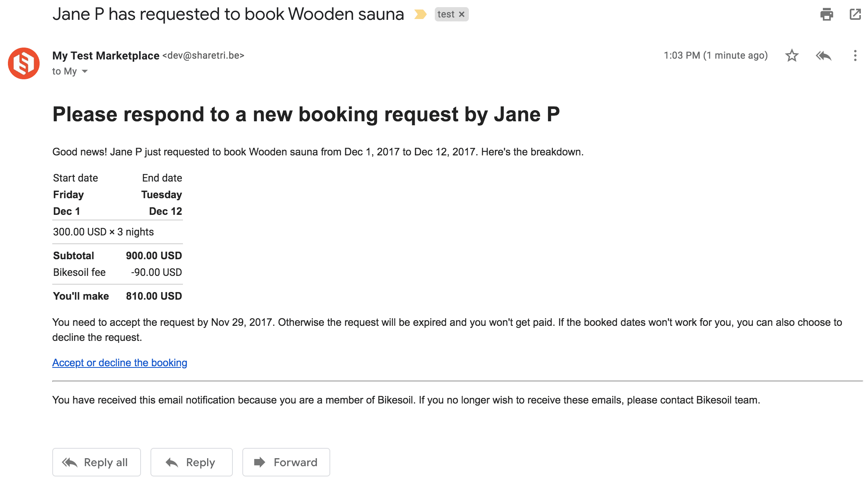This screenshot has width=868, height=482.
Task: Expand recipient details arrow next to "to My"
Action: (85, 71)
